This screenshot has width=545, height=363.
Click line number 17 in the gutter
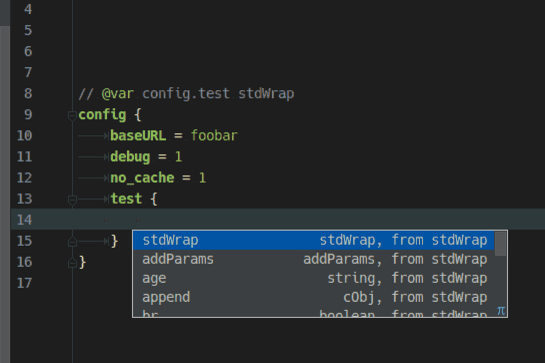pos(24,283)
